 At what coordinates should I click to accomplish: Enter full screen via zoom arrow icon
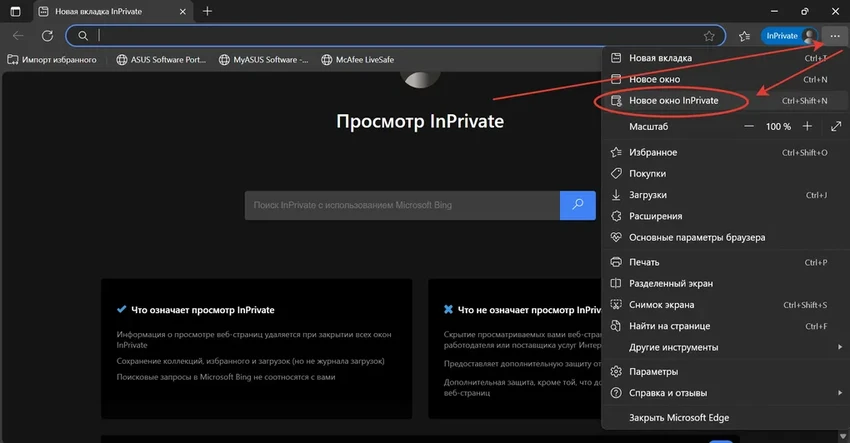pos(836,127)
